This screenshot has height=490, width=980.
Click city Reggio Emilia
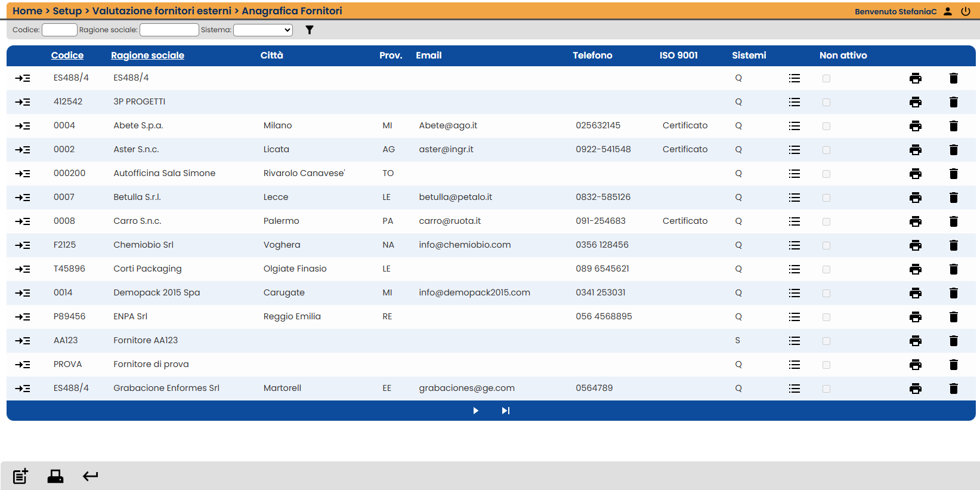[x=292, y=316]
